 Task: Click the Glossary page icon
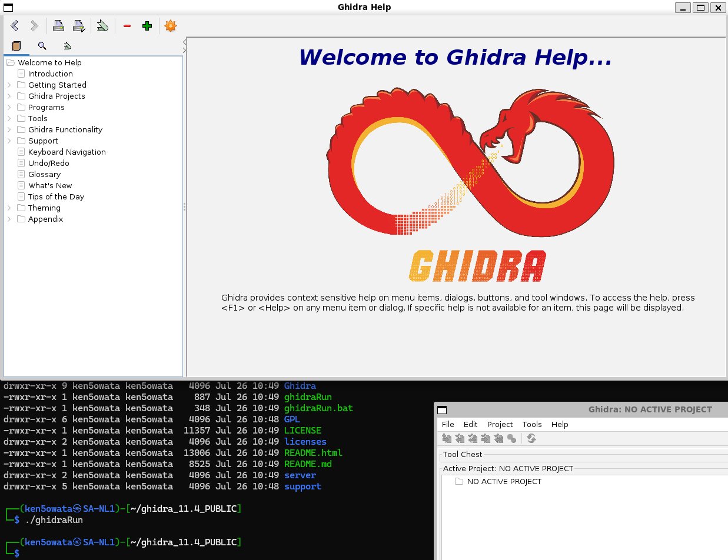coord(21,174)
